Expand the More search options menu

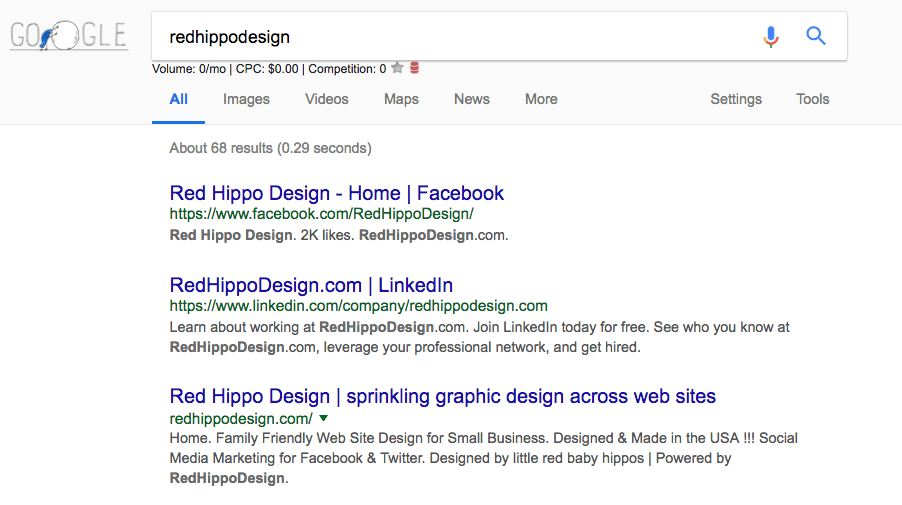(541, 99)
